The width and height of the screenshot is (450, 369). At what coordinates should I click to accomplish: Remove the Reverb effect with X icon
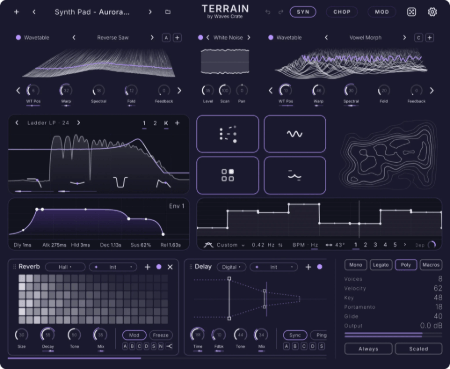click(170, 267)
